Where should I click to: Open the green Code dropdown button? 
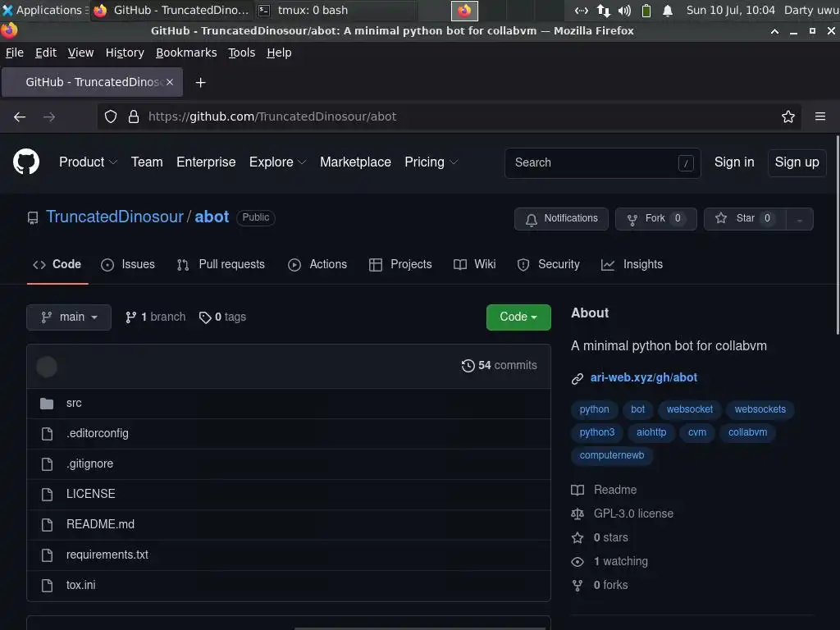[518, 317]
